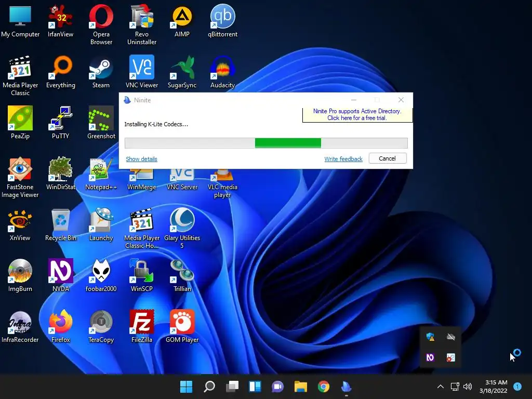Click the OneDrive cloud icon in overflow
This screenshot has height=399, width=532.
coord(450,337)
